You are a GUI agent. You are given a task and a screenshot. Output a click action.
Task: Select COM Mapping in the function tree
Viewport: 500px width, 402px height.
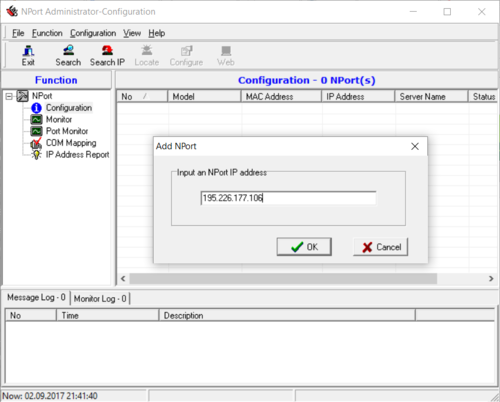tap(71, 143)
